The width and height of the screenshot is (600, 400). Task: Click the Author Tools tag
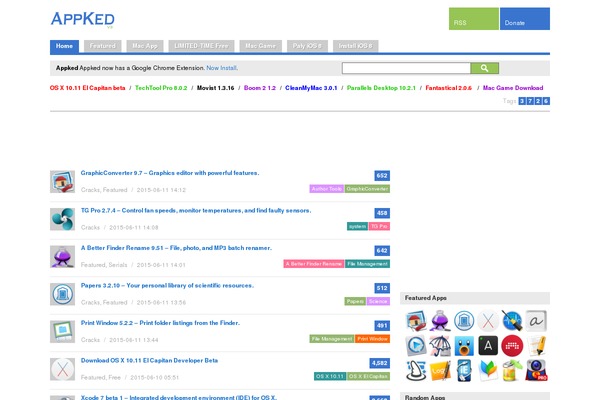(x=327, y=189)
